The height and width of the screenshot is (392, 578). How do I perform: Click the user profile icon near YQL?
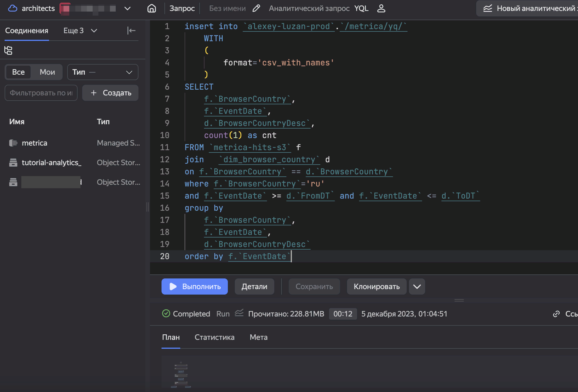click(381, 8)
